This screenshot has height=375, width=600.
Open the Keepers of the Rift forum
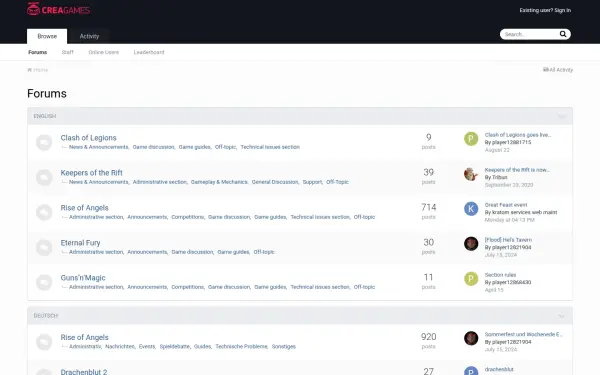point(91,173)
